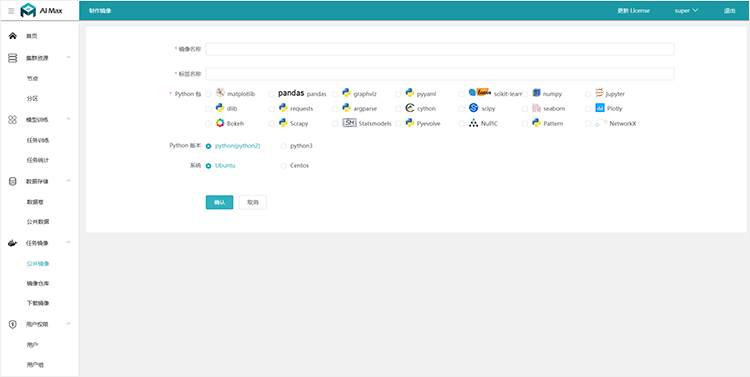This screenshot has width=750, height=377.
Task: Click the NuPIC triangle-dots logo
Action: tap(474, 123)
